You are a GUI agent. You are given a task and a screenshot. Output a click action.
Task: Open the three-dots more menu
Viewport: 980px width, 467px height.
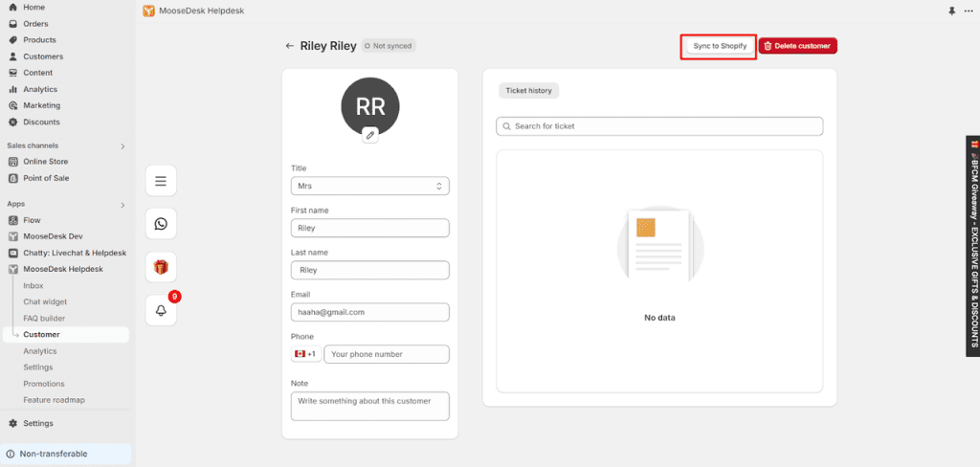coord(969,11)
